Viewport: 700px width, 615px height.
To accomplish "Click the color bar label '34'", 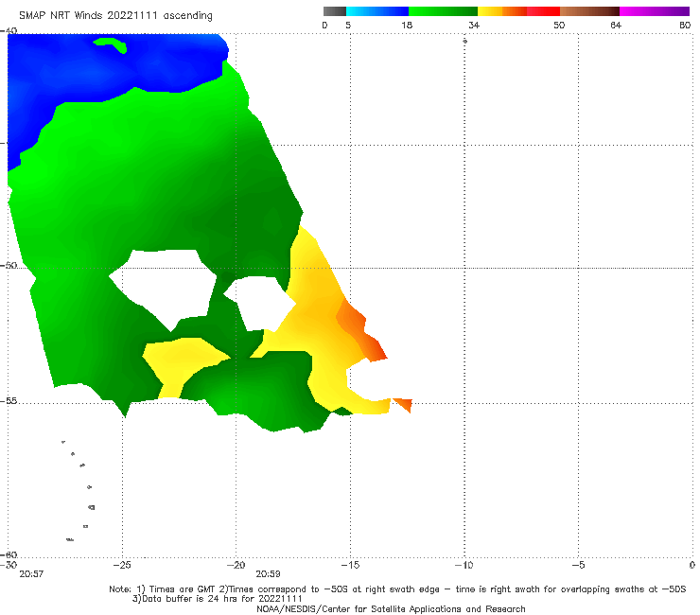I will pos(474,25).
